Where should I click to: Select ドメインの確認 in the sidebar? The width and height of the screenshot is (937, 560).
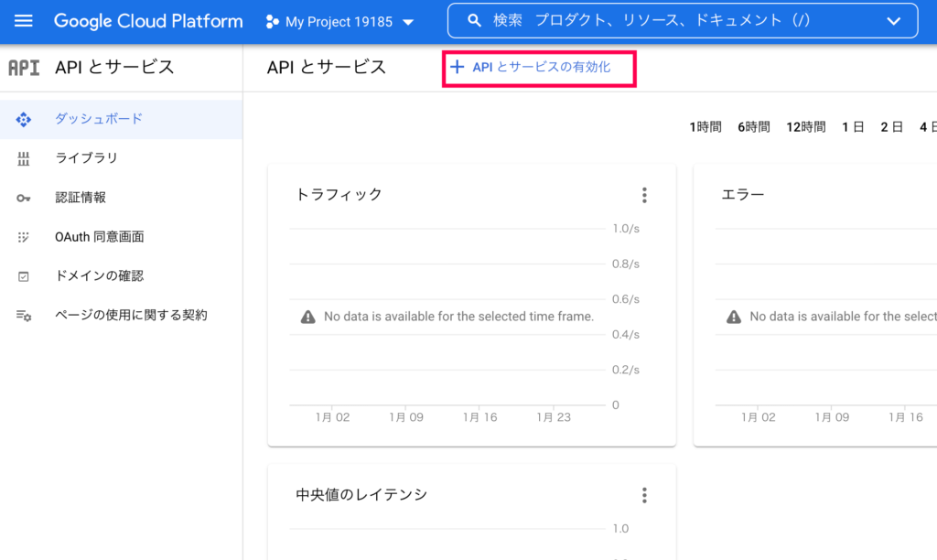pyautogui.click(x=122, y=276)
